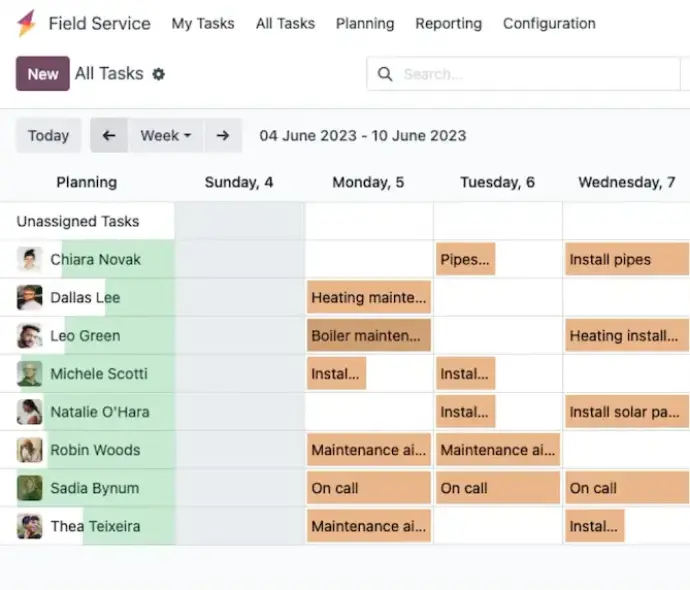Open Chiara Novak's avatar

[29, 259]
